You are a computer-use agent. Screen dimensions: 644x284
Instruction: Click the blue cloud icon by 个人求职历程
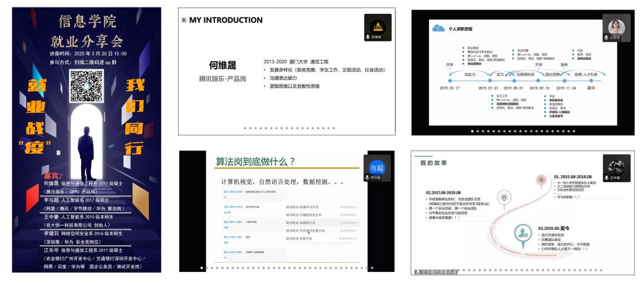tap(437, 28)
